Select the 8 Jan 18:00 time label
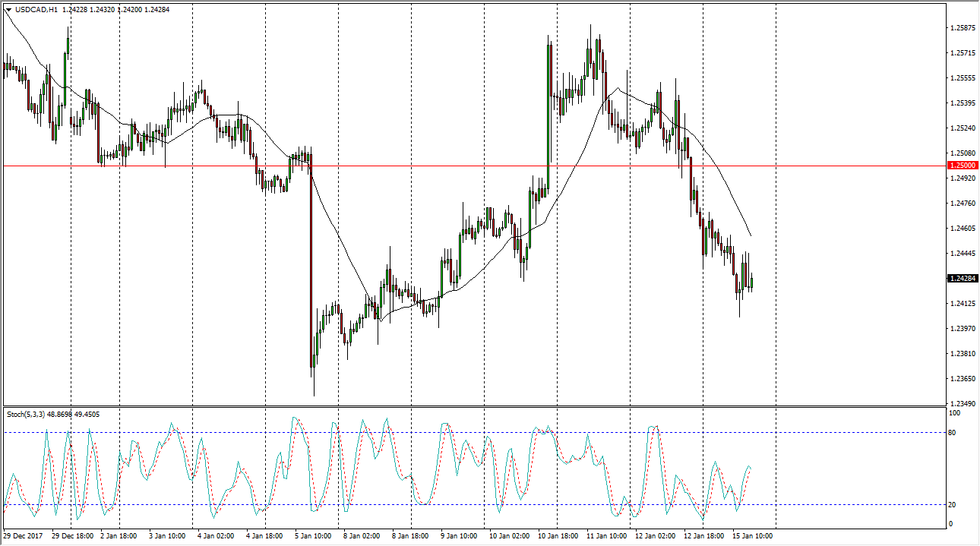This screenshot has width=980, height=546. [x=409, y=535]
